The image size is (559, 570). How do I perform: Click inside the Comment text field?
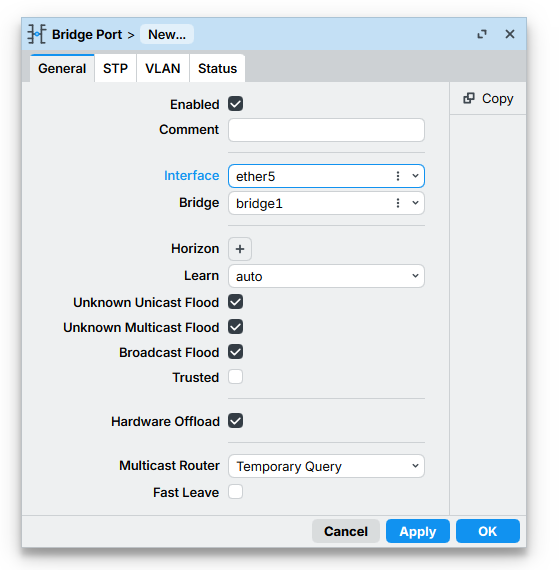pos(326,130)
